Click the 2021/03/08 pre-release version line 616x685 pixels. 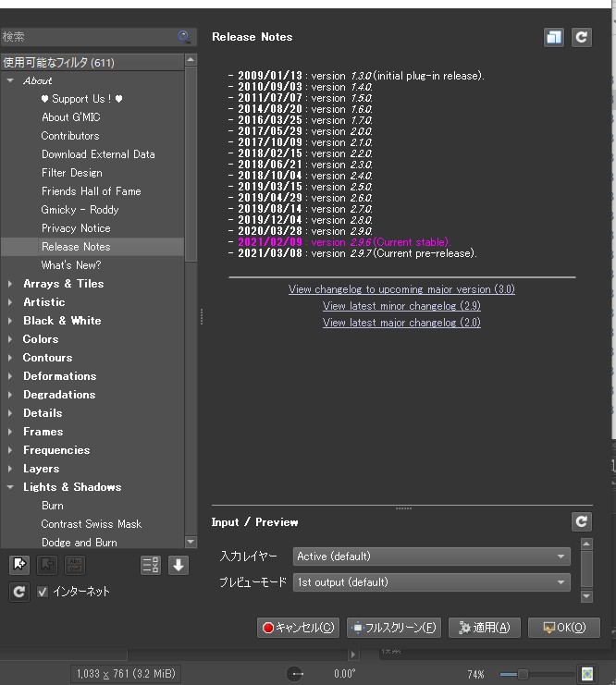point(352,253)
